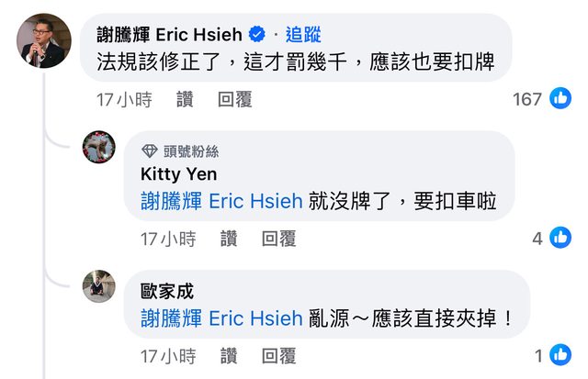Reply to Eric Hsieh's comment via 回覆

235,100
